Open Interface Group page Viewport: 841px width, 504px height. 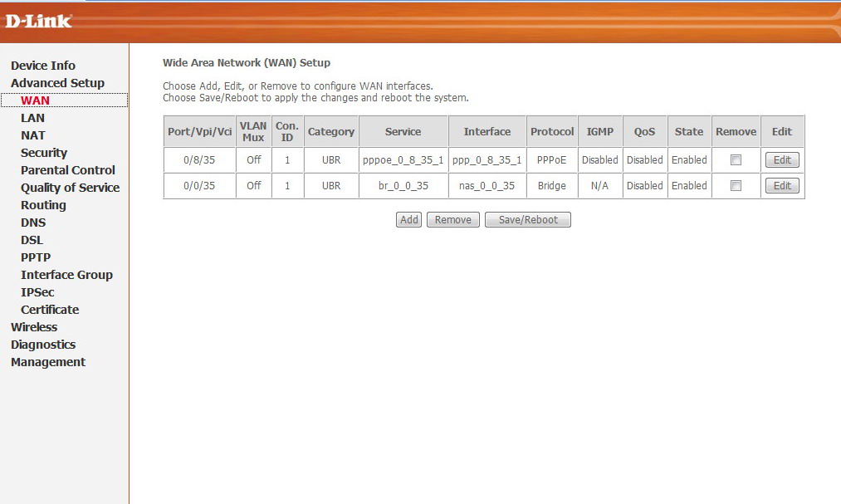(66, 275)
